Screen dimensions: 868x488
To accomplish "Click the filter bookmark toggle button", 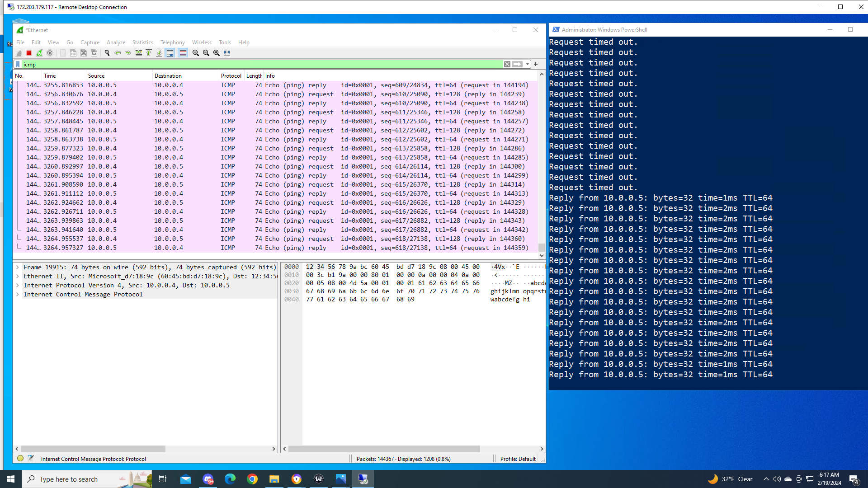I will (x=18, y=65).
